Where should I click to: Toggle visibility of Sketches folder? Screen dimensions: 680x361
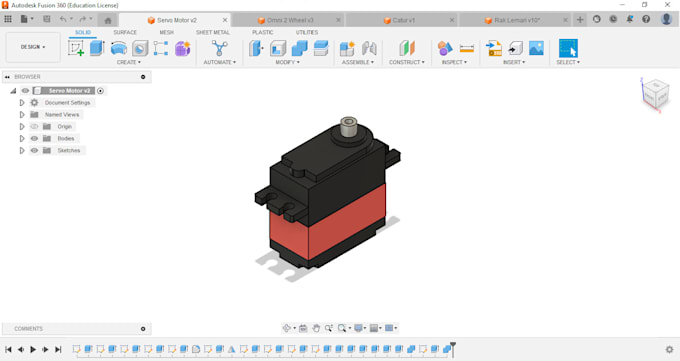34,151
